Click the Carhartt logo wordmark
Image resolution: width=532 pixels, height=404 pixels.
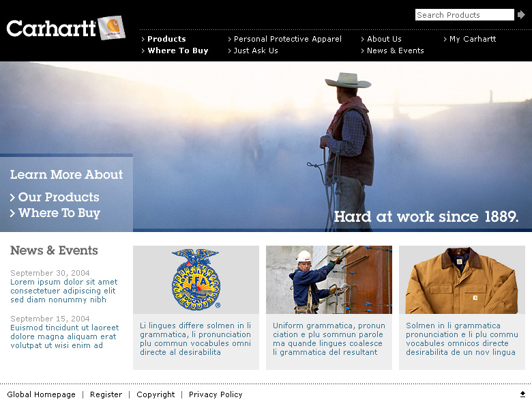(52, 28)
